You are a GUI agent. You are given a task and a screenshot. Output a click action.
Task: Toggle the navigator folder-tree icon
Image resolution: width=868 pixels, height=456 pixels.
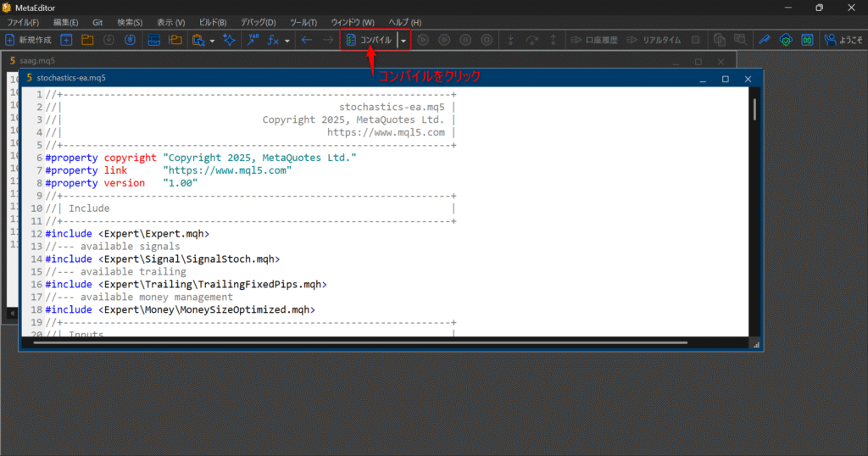pyautogui.click(x=175, y=40)
